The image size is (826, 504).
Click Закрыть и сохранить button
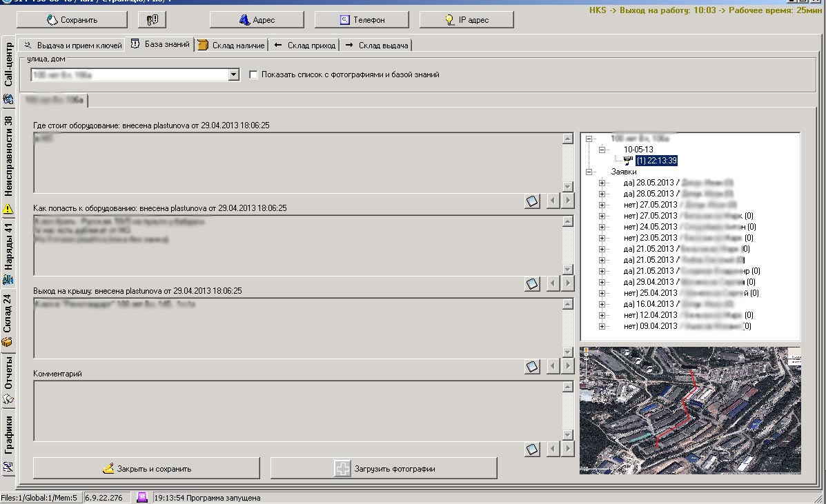(x=146, y=468)
